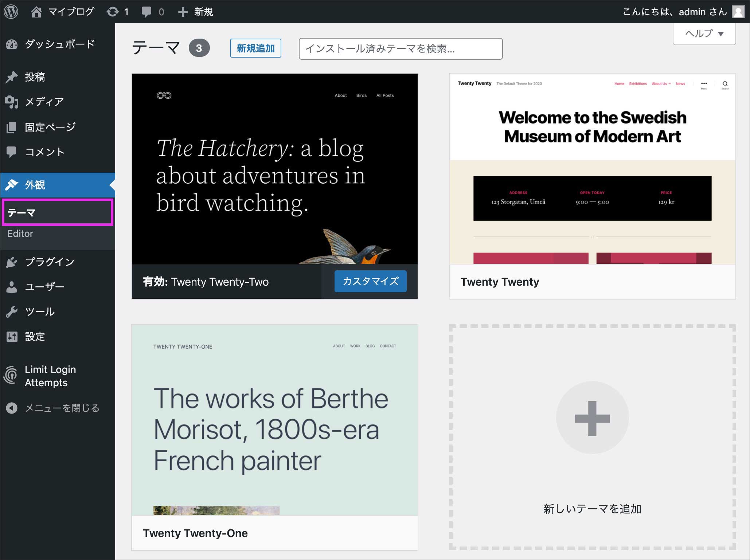Screen dimensions: 750x560
Task: Click the admin user avatar
Action: coord(738,12)
